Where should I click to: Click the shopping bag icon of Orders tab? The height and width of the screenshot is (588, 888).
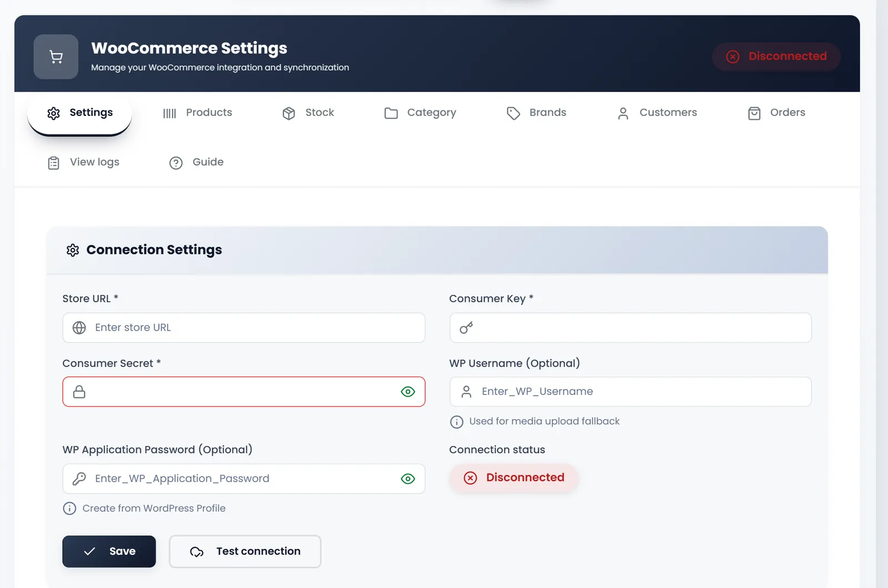click(x=754, y=113)
